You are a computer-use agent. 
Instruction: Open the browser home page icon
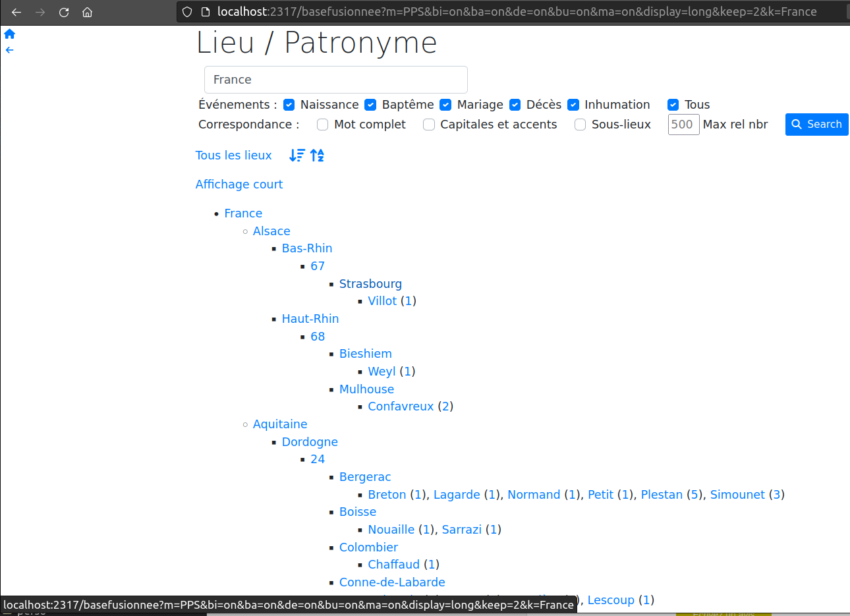pos(87,12)
